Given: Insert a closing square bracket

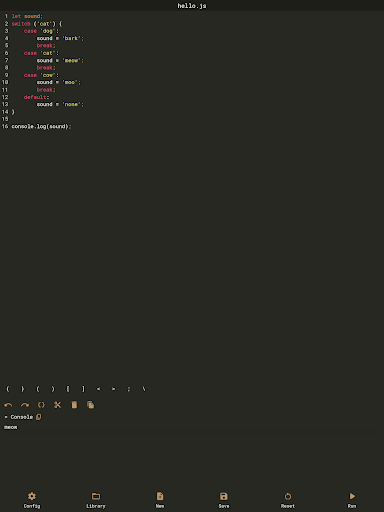Looking at the screenshot, I should tap(83, 389).
